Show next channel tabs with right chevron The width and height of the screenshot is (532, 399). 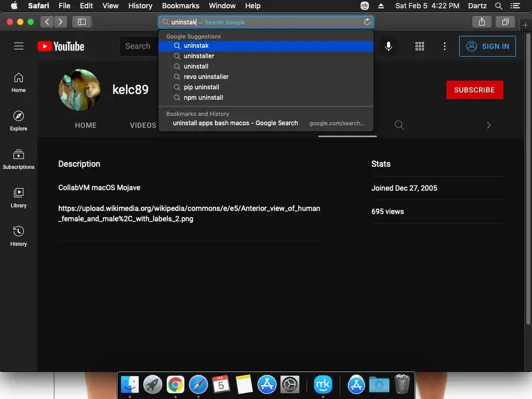coord(488,125)
